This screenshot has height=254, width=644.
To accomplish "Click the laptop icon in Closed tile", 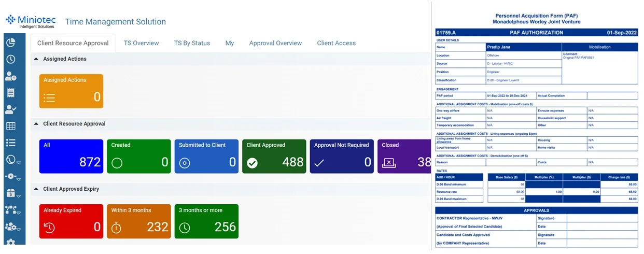I will pos(388,163).
